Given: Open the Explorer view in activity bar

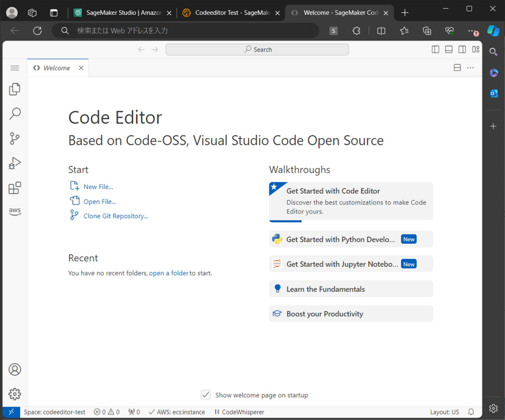Looking at the screenshot, I should pos(15,89).
